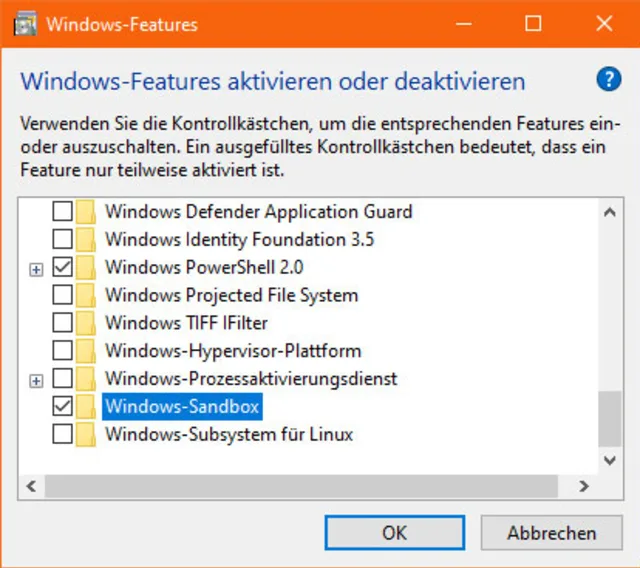640x568 pixels.
Task: Select the Windows-Sandbox list entry
Action: click(181, 407)
